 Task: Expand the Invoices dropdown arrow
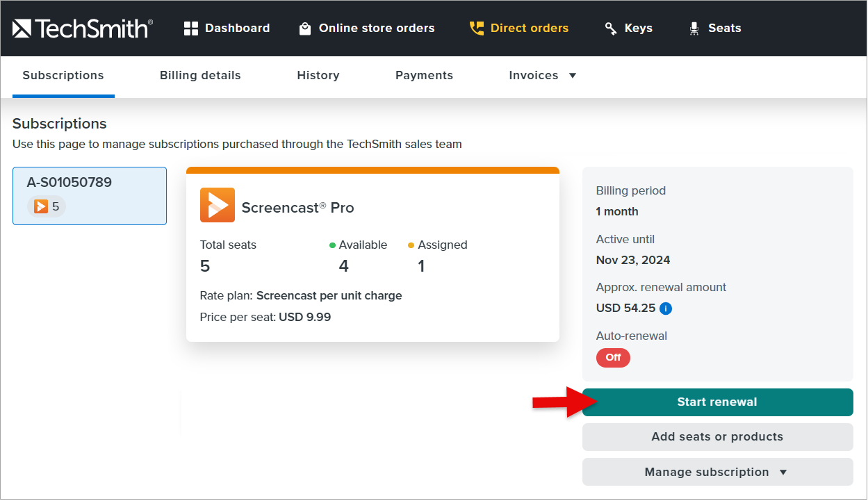(573, 76)
